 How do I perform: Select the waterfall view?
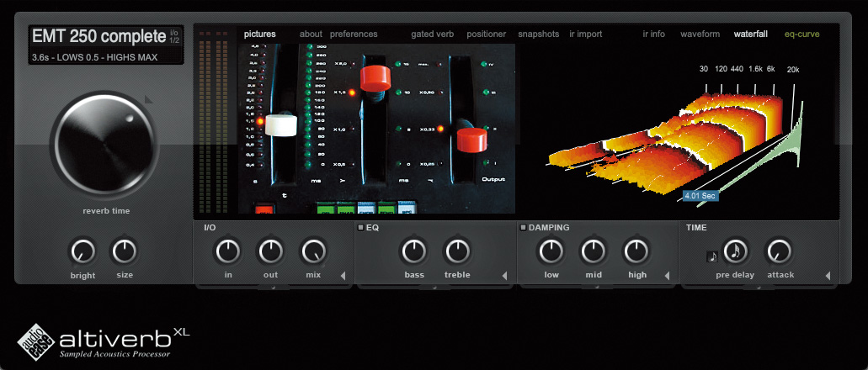pyautogui.click(x=751, y=34)
